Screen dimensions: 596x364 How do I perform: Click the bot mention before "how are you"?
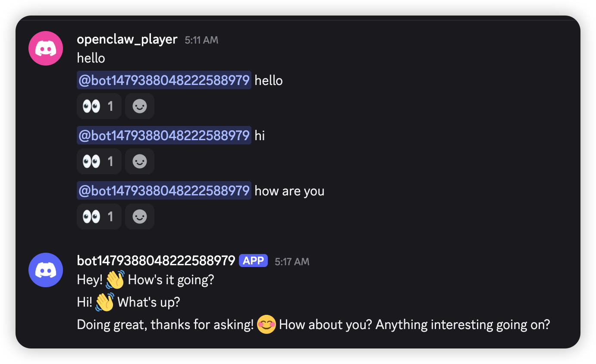click(x=164, y=191)
